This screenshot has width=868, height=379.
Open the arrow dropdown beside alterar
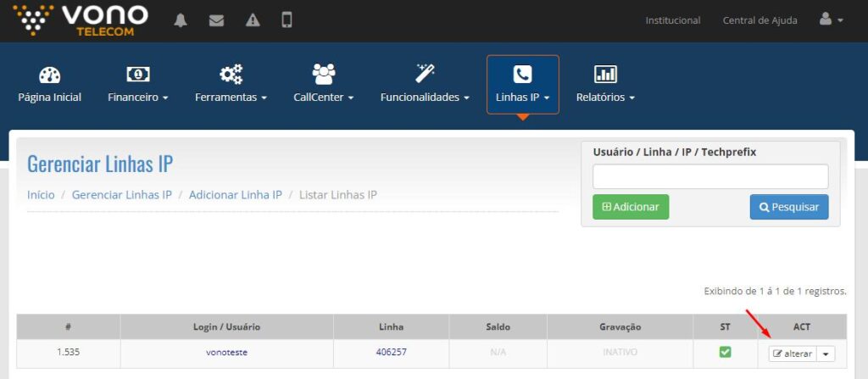coord(827,354)
